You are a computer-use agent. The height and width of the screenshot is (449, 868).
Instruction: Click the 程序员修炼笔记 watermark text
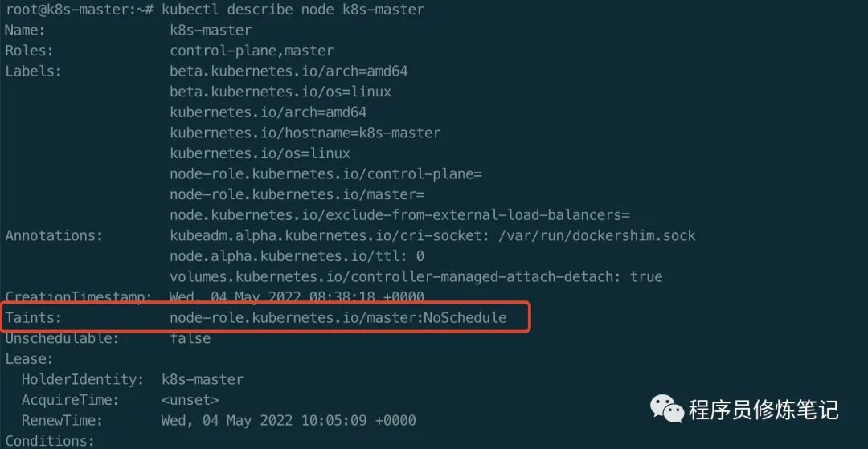point(764,410)
